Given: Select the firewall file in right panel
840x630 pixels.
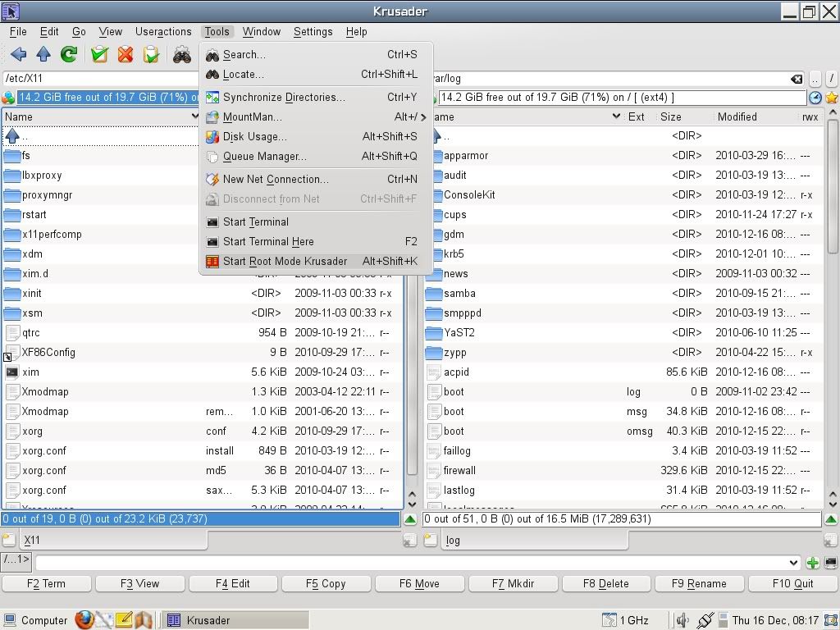Looking at the screenshot, I should point(459,471).
